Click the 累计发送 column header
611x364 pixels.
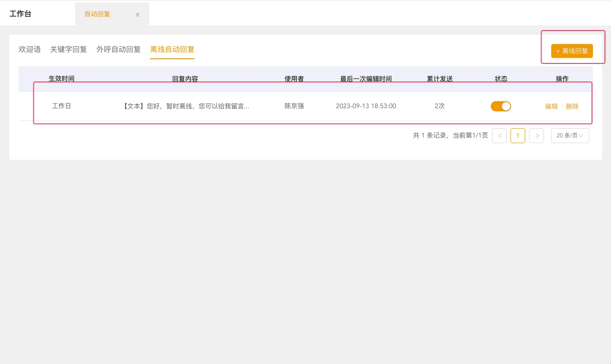[x=440, y=79]
